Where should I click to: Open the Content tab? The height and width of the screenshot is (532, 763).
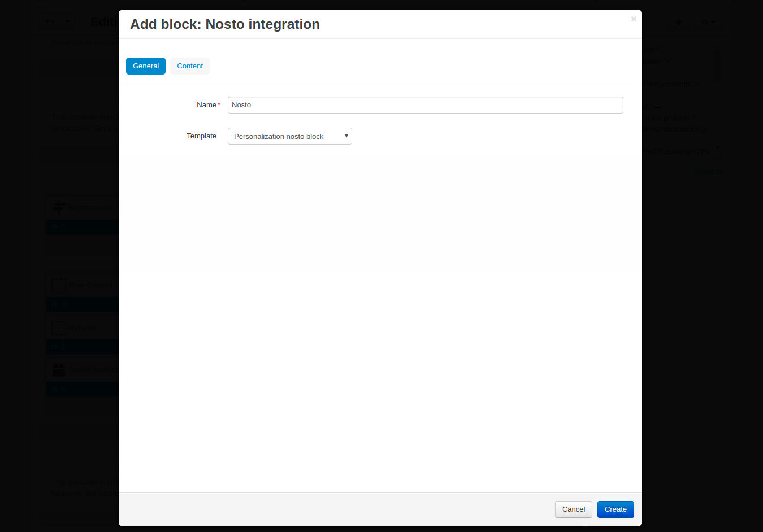190,66
